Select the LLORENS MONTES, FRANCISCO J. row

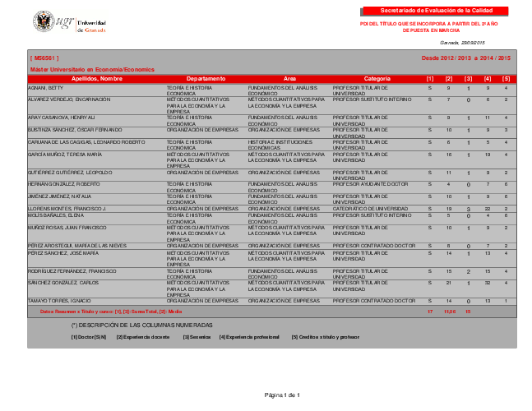coord(272,209)
